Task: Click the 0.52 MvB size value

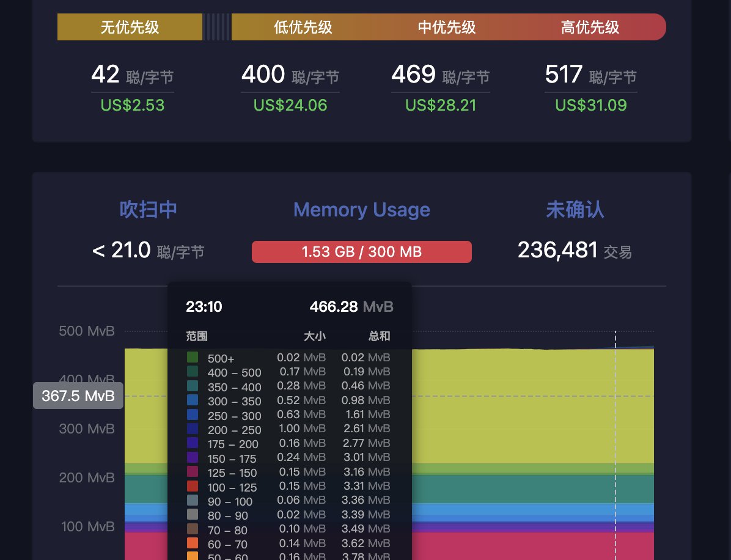Action: coord(301,400)
